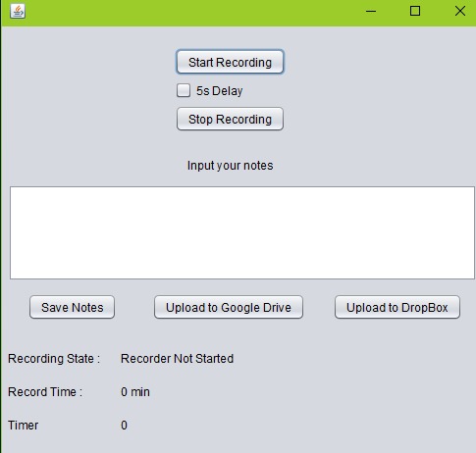Click the '0 min' record time value
This screenshot has height=453, width=476.
point(135,392)
